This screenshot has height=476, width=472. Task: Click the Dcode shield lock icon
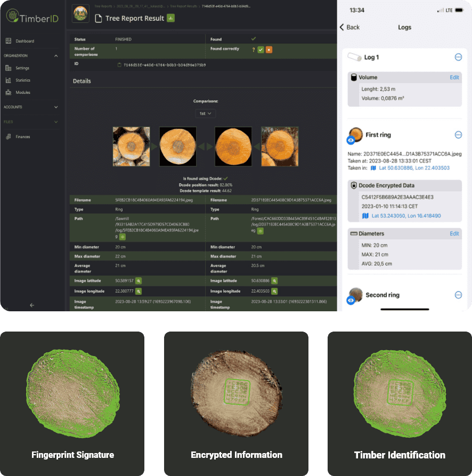[x=354, y=185]
